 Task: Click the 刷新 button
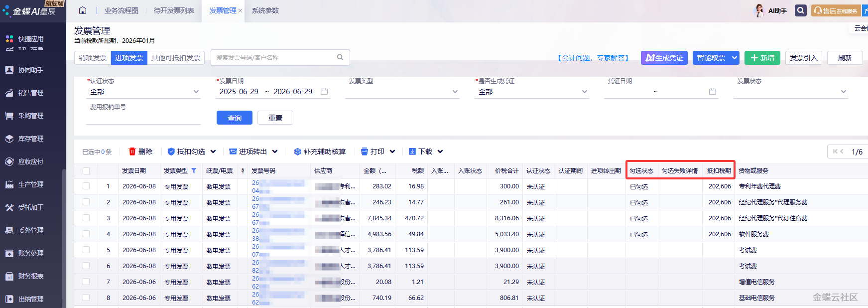[x=845, y=58]
